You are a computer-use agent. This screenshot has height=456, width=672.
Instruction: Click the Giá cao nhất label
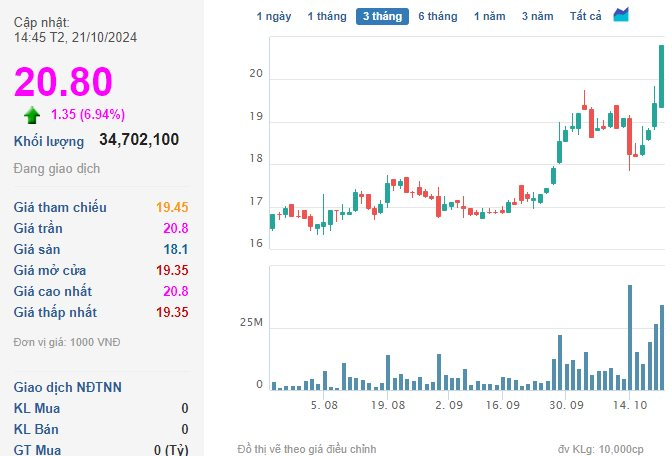[53, 291]
